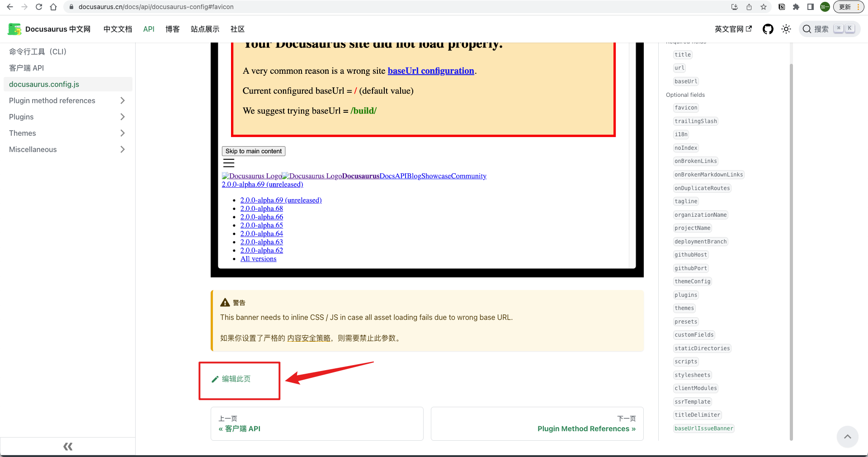Viewport: 868px width, 457px height.
Task: Open the browser three-dot menu
Action: (858, 7)
